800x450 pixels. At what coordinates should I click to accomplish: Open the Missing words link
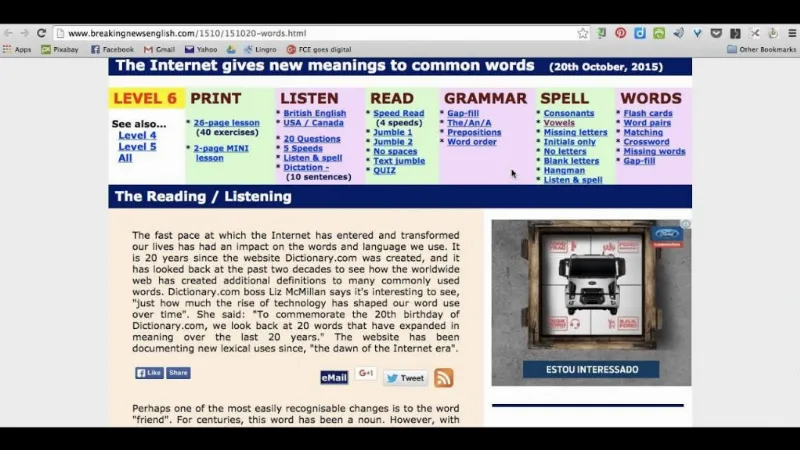pos(655,152)
